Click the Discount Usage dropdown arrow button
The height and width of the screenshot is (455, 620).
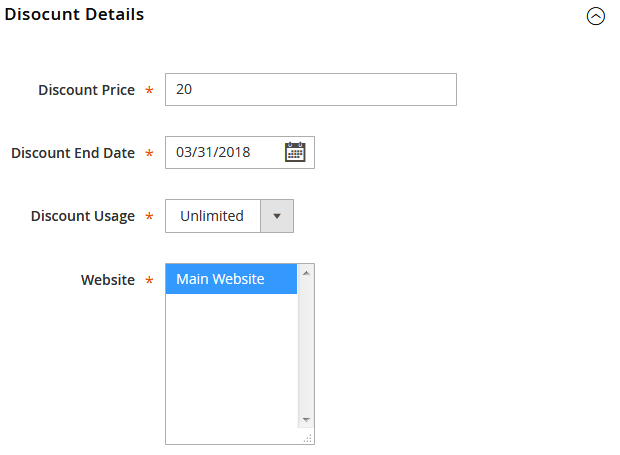(277, 216)
